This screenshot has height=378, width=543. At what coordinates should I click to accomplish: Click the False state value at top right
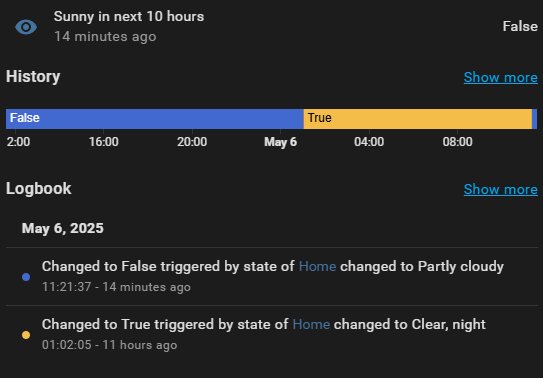(x=520, y=26)
